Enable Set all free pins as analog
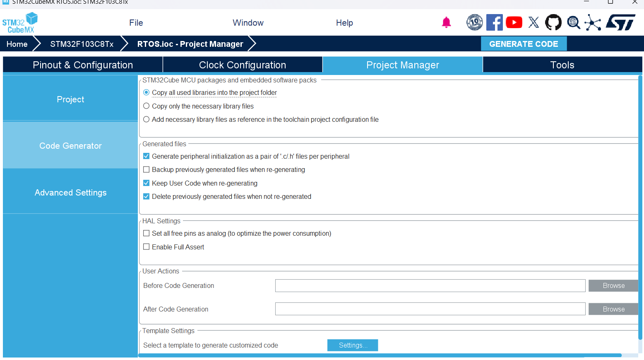Image resolution: width=644 pixels, height=360 pixels. 146,233
